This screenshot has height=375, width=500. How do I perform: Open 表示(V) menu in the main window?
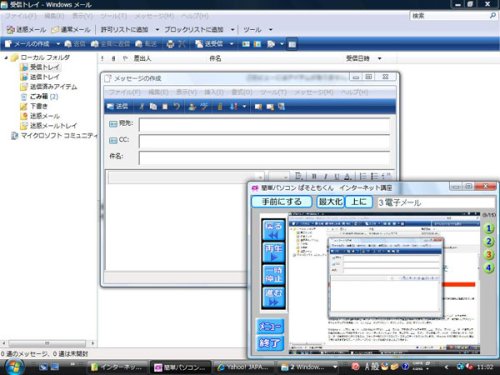pos(82,16)
